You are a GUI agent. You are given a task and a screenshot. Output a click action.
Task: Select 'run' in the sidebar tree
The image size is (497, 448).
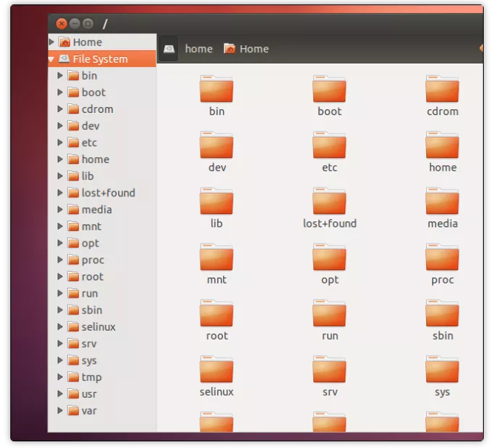[x=89, y=294]
